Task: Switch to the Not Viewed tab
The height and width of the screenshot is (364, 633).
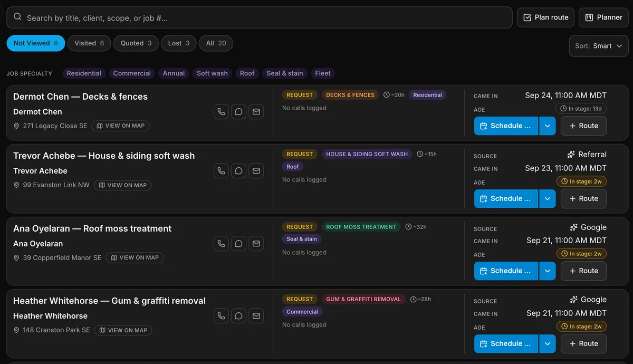Action: (36, 43)
